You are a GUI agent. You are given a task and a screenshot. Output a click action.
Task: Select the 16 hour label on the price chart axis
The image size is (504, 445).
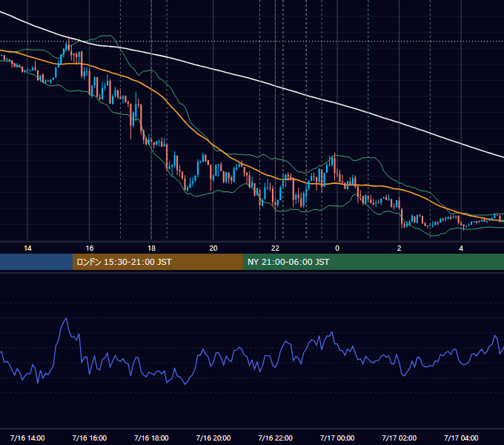tap(90, 248)
